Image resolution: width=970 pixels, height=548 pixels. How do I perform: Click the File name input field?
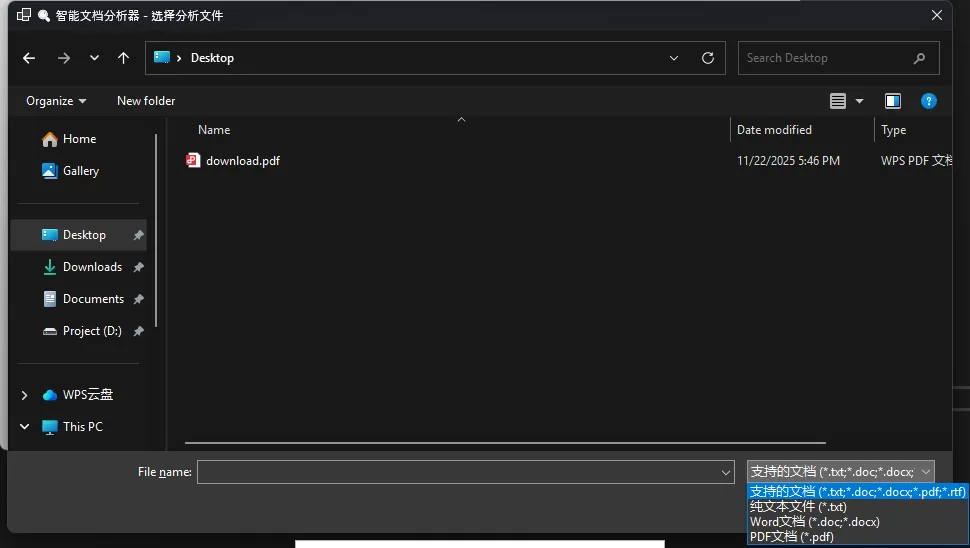pyautogui.click(x=458, y=472)
